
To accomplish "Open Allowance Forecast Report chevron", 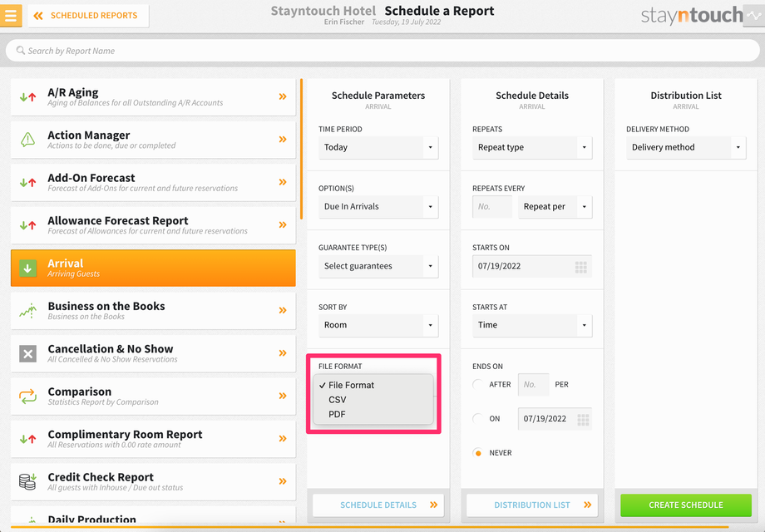I will point(283,224).
